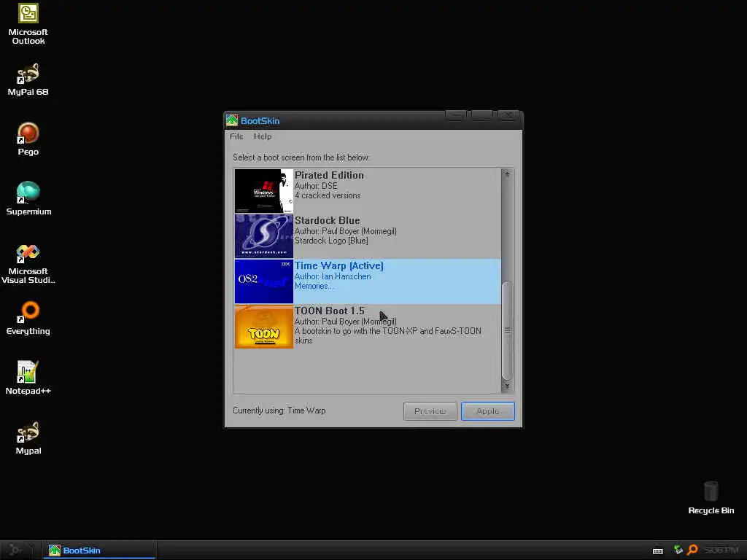Click the Apply button

[488, 411]
